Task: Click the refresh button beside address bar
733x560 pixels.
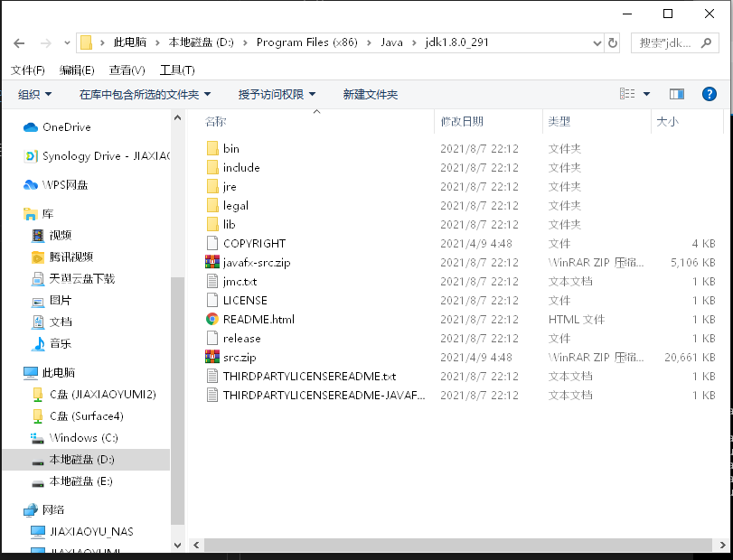Action: tap(613, 43)
